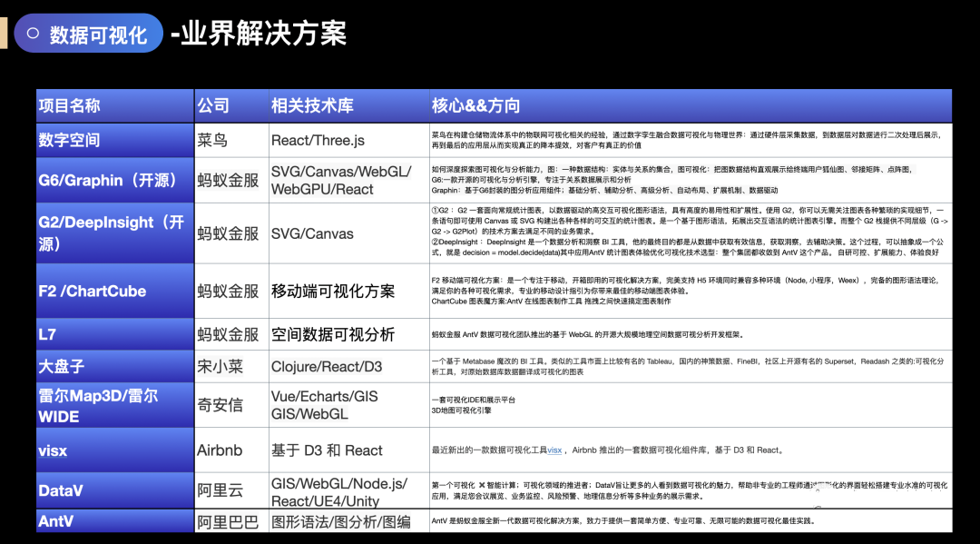The height and width of the screenshot is (544, 980).
Task: Click the 移动端可视化方案 cell
Action: (x=348, y=291)
